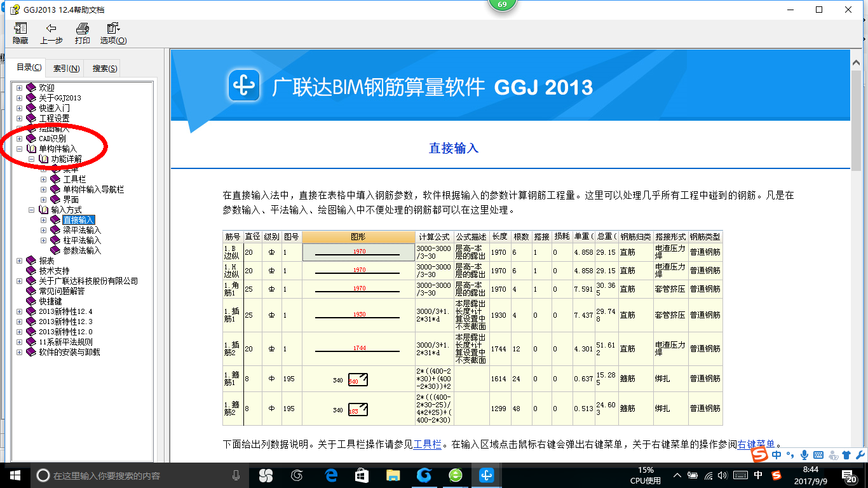
Task: Show hidden system tray icons
Action: [678, 475]
